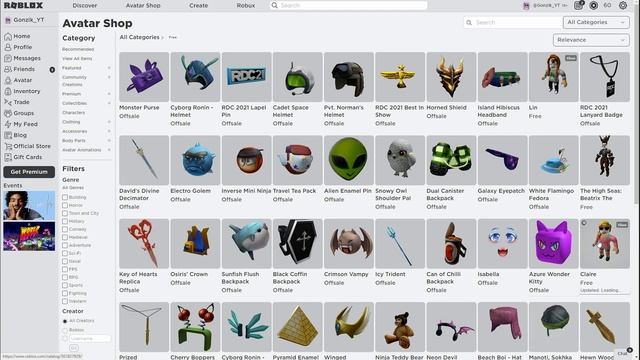Screen dimensions: 640x360
Task: Click the creator Username input field
Action: (90, 338)
